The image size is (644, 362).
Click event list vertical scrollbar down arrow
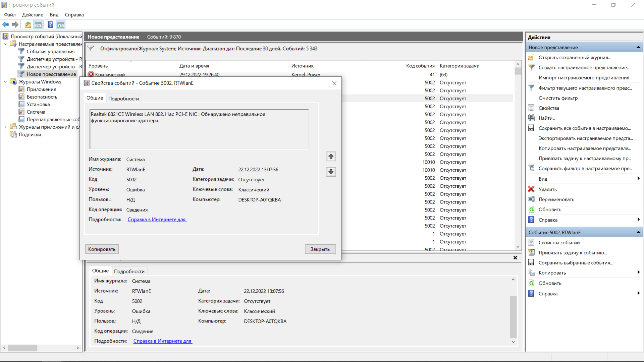point(518,247)
